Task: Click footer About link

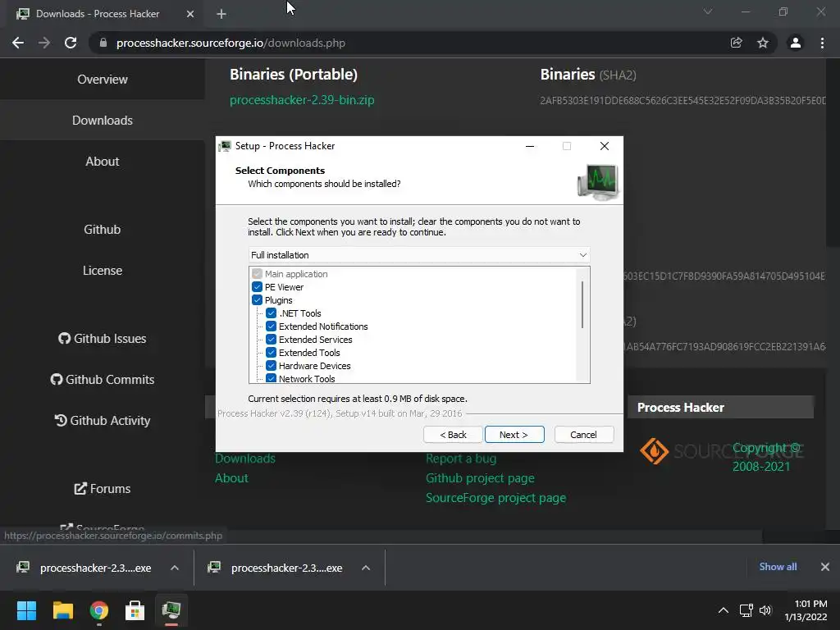Action: click(x=231, y=478)
